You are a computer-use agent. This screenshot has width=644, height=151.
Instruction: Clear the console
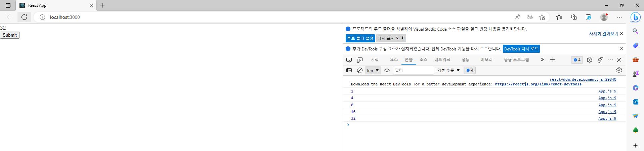(x=360, y=70)
